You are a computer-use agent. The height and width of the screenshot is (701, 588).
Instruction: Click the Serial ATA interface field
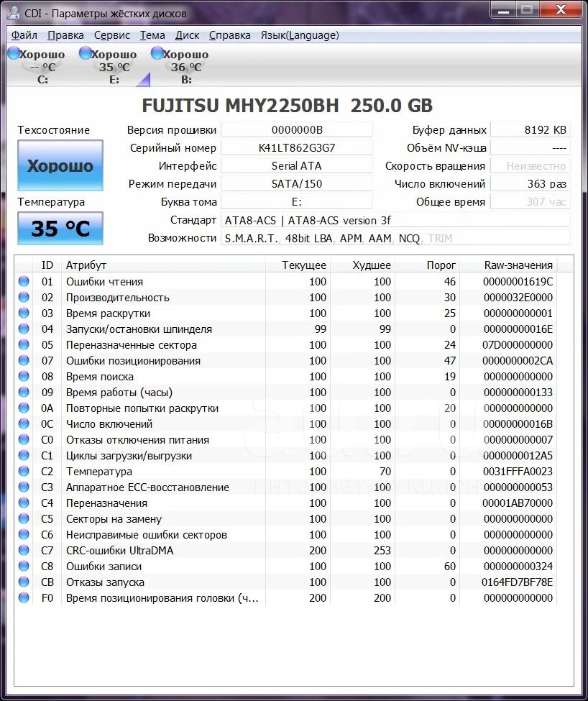[x=297, y=166]
